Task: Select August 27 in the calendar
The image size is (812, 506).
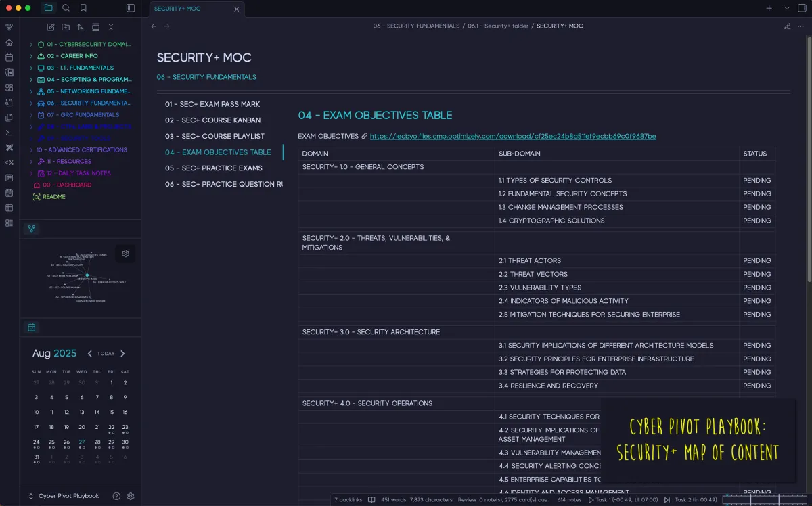Action: click(82, 442)
